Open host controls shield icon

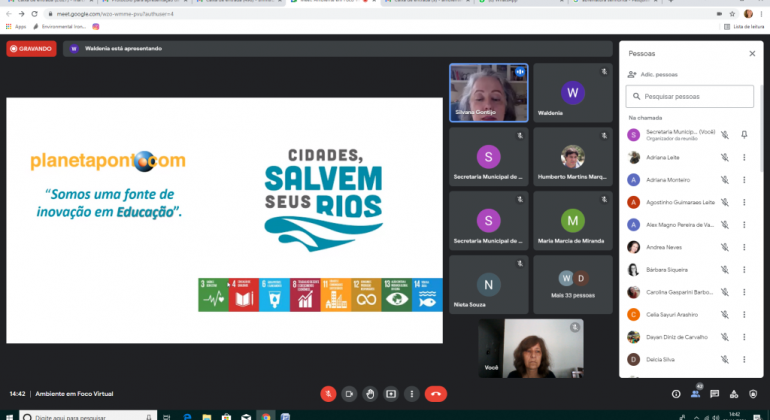(x=753, y=394)
